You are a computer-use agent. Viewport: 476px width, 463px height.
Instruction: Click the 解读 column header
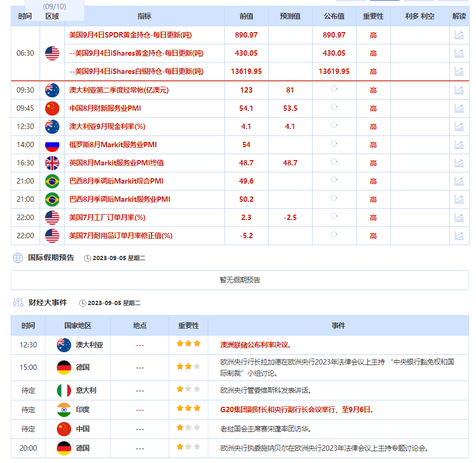tap(459, 17)
